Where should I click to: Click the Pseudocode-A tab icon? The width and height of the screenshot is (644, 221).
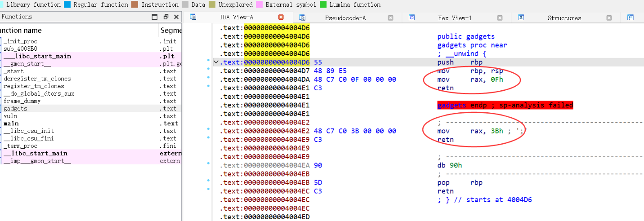click(x=302, y=18)
